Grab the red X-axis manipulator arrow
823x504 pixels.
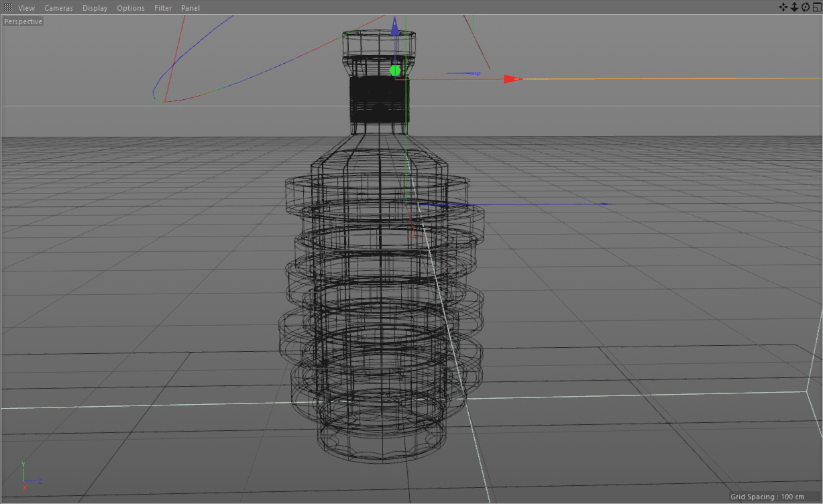pyautogui.click(x=511, y=78)
